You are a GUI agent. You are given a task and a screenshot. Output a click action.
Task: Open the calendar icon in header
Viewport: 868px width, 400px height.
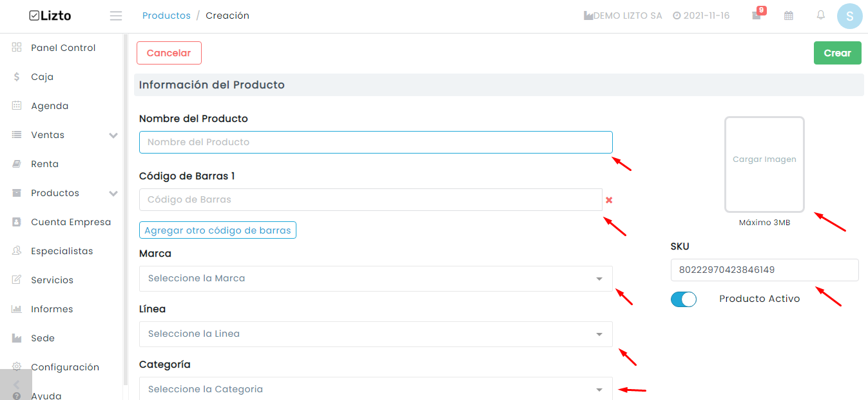(789, 15)
